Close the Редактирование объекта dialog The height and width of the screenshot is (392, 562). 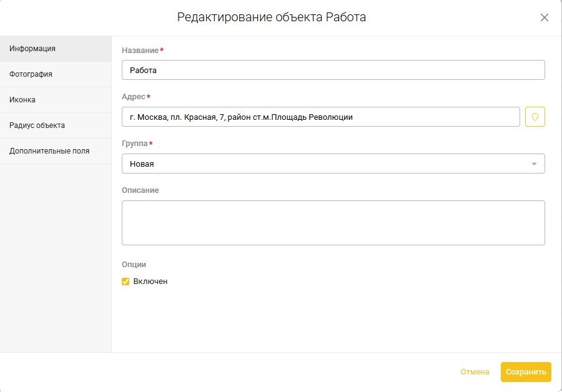544,17
